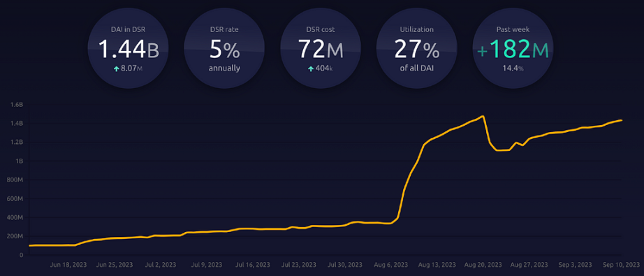Click the 'annually' label
This screenshot has height=276, width=644.
pos(224,68)
